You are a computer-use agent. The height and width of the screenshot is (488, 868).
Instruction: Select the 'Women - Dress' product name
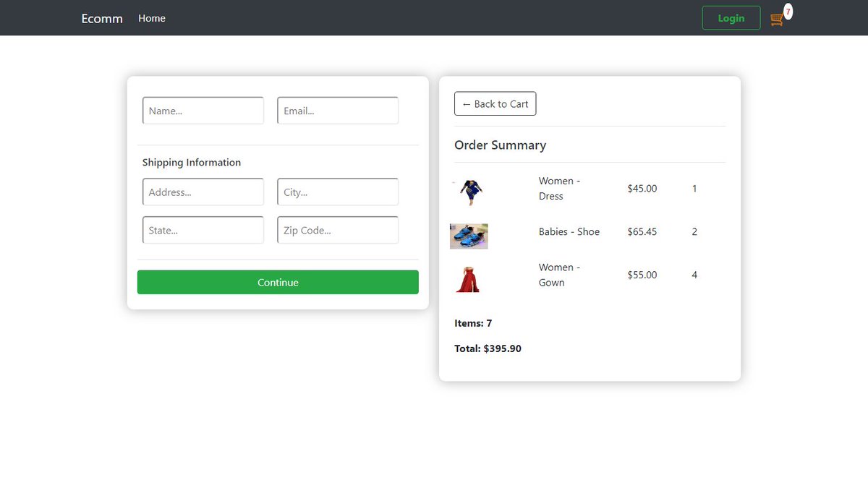click(560, 189)
